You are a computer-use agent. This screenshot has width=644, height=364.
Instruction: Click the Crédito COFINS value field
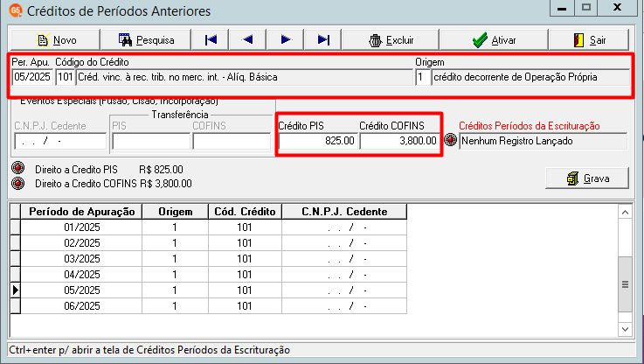click(399, 141)
